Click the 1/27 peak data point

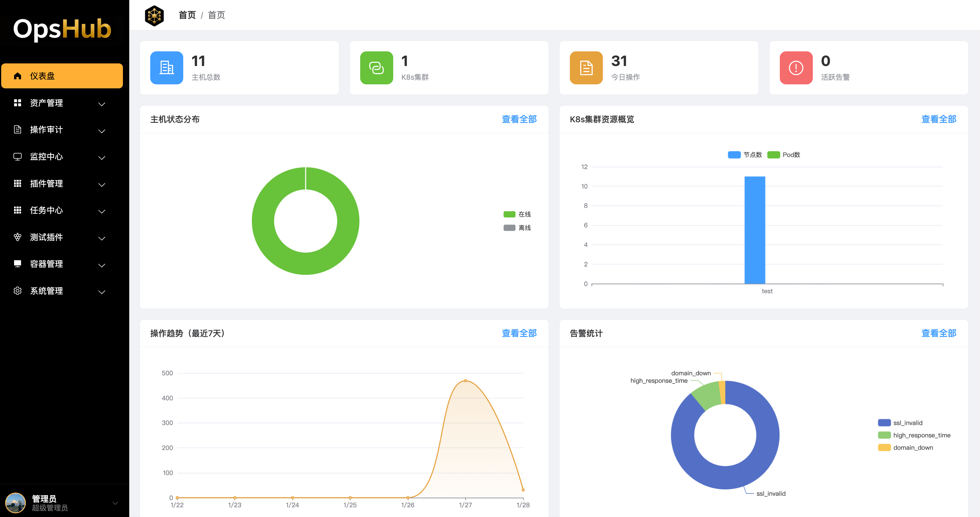point(465,380)
